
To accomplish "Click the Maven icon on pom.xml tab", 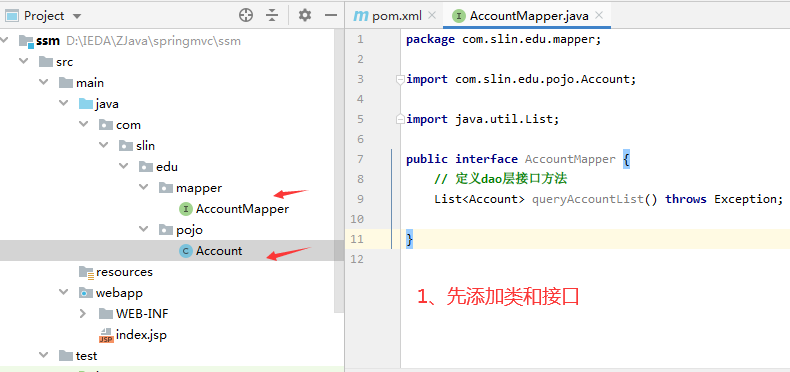I will [x=360, y=16].
